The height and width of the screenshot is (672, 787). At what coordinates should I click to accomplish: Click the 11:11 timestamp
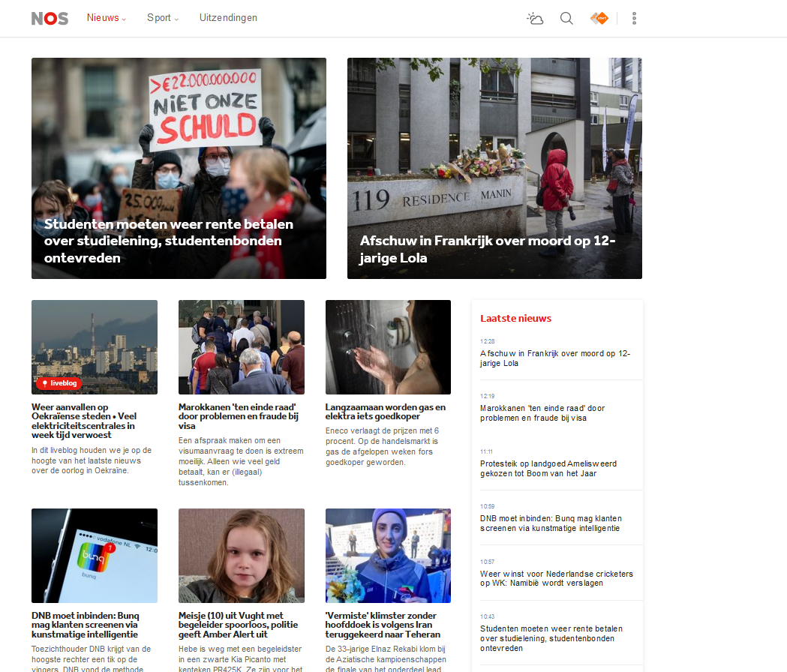pyautogui.click(x=486, y=451)
